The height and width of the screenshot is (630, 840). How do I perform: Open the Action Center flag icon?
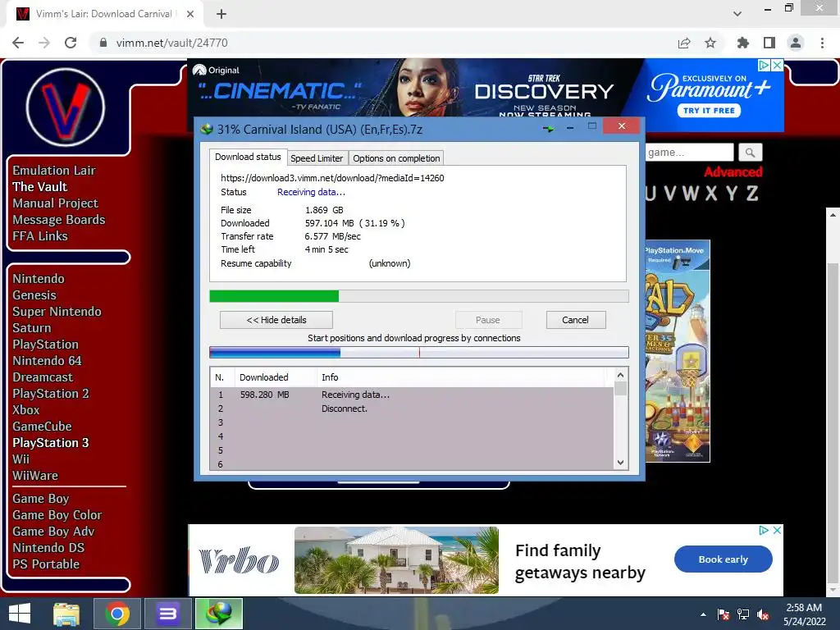coord(724,614)
